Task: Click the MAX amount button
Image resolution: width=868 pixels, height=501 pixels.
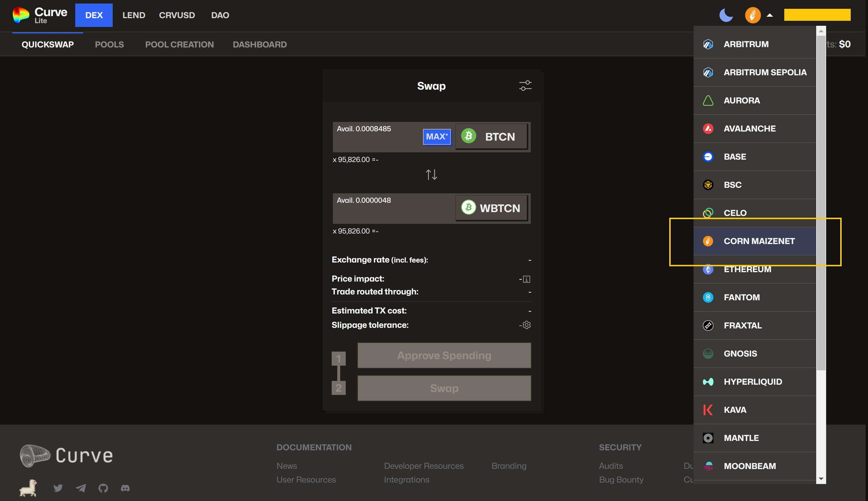Action: [436, 137]
